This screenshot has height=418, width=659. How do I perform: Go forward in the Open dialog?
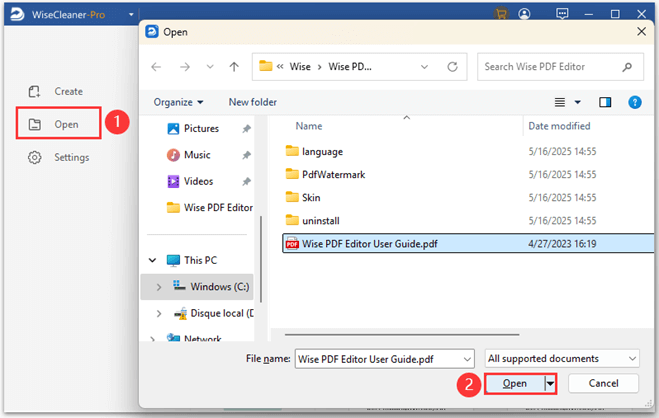click(185, 67)
